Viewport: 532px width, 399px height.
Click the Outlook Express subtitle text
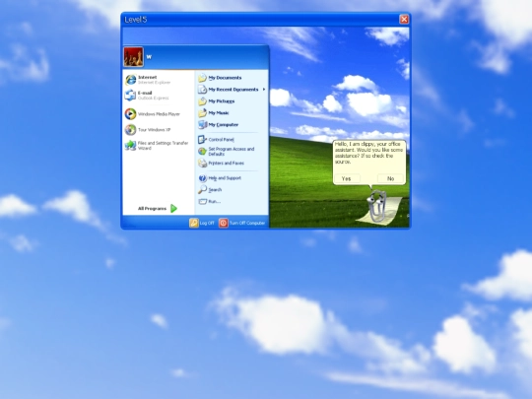point(153,99)
